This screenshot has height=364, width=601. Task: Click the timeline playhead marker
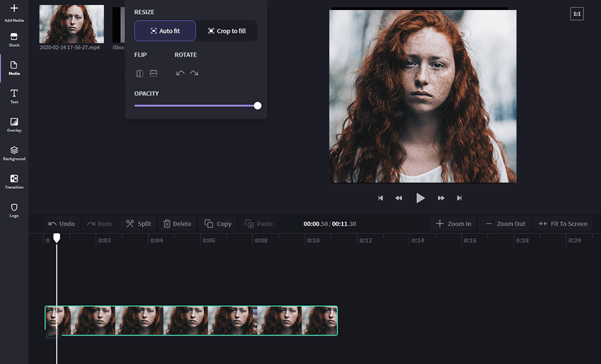pos(56,238)
